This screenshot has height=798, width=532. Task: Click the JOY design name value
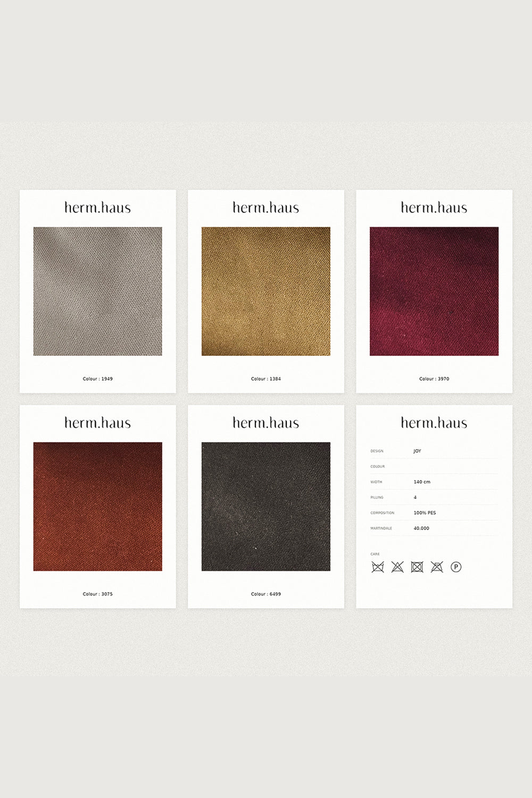click(x=417, y=451)
